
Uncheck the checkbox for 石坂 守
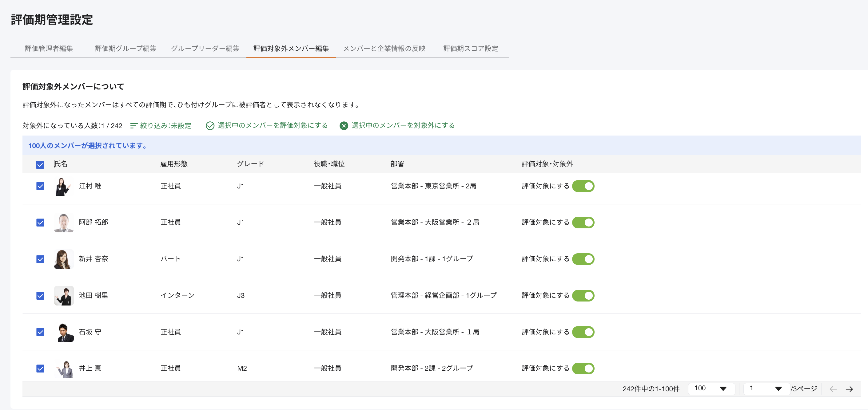[40, 332]
